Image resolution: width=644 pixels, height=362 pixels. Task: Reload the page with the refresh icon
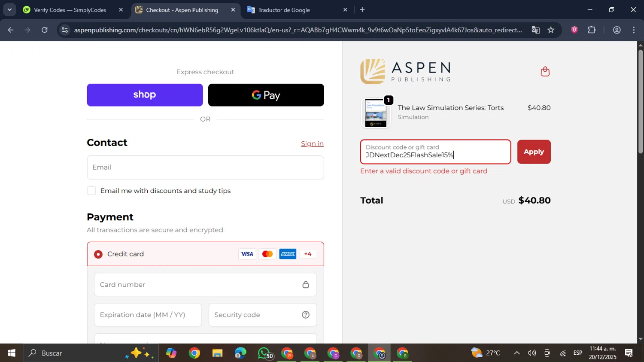pos(44,30)
